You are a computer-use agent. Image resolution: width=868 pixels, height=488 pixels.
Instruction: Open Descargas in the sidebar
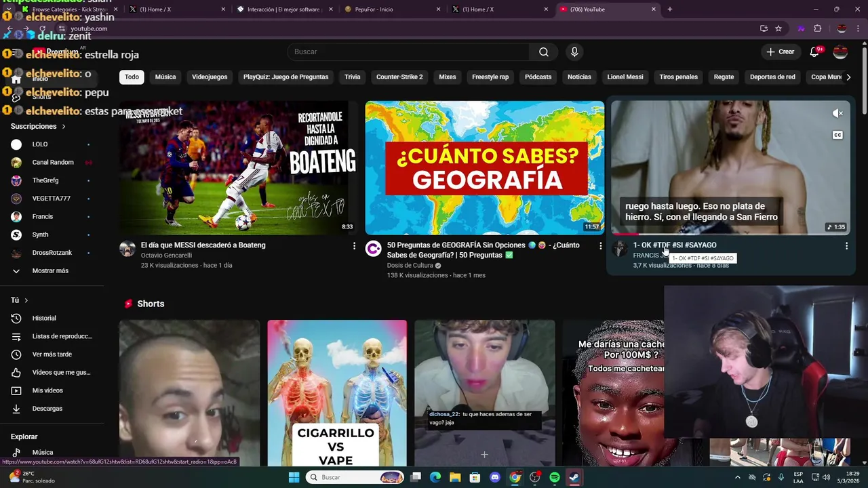[52, 409]
